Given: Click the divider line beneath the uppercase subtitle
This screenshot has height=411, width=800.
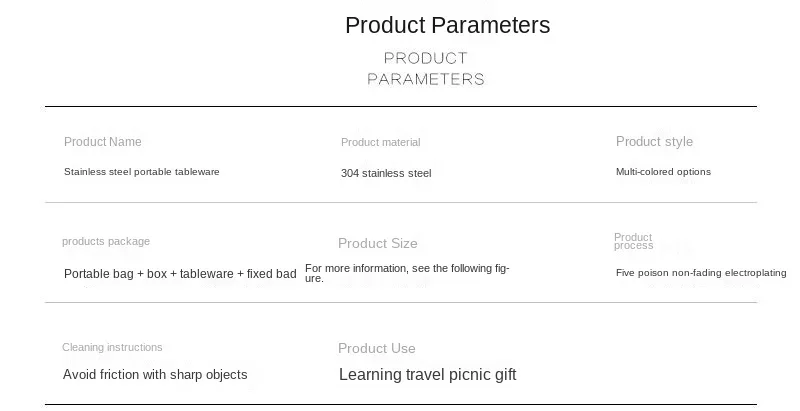Looking at the screenshot, I should pyautogui.click(x=400, y=106).
